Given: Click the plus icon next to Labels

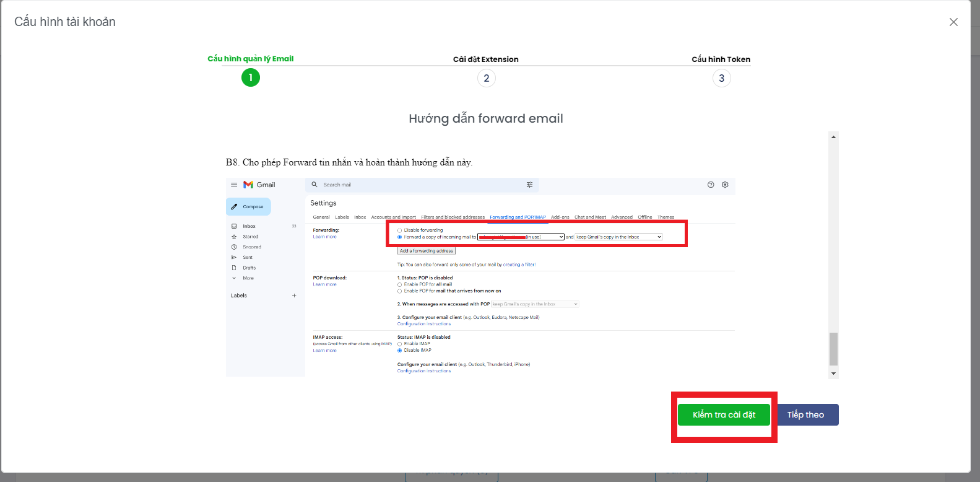Looking at the screenshot, I should point(294,296).
